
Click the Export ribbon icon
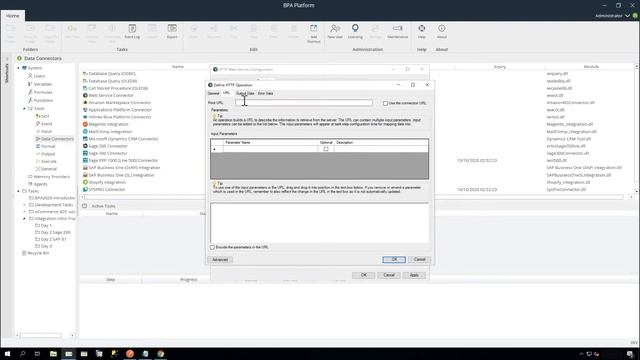point(172,31)
